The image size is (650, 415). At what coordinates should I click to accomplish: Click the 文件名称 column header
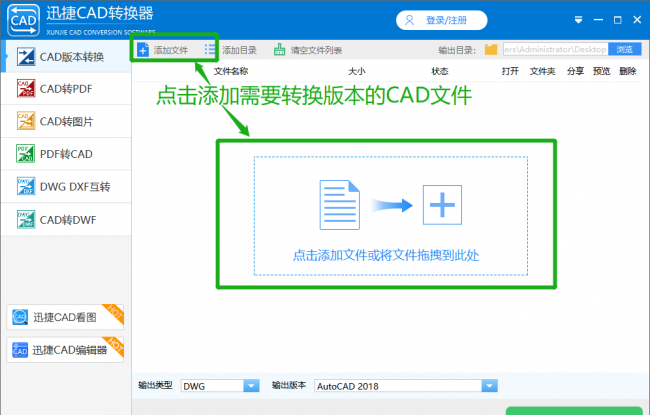pyautogui.click(x=231, y=71)
